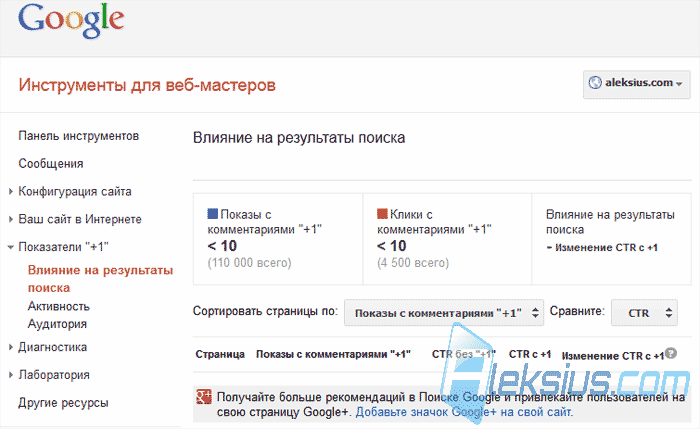Open the aleksius.com site selector dropdown
The height and width of the screenshot is (429, 700).
(x=636, y=83)
